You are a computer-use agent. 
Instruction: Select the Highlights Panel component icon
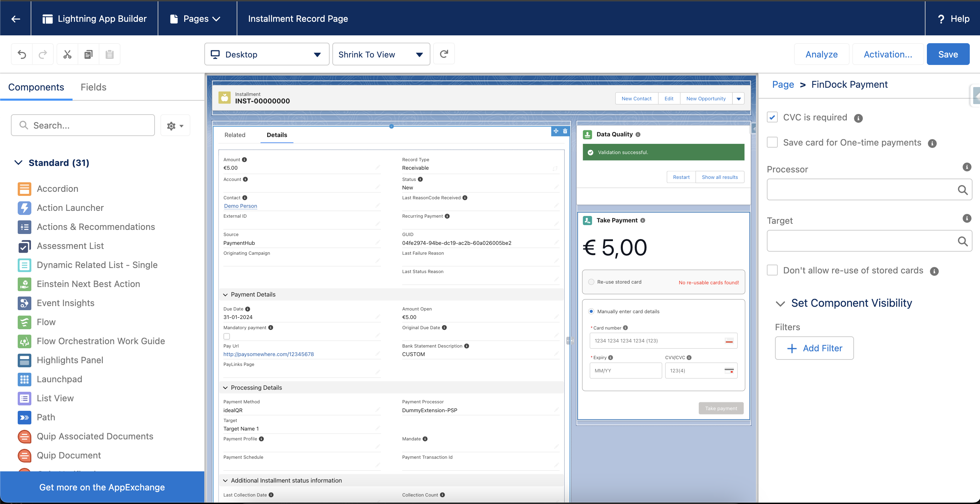[x=24, y=360]
